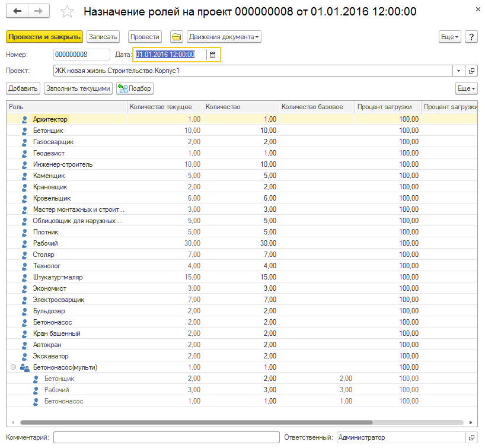The image size is (485, 448).
Task: Open the Движения документа dropdown
Action: click(224, 37)
